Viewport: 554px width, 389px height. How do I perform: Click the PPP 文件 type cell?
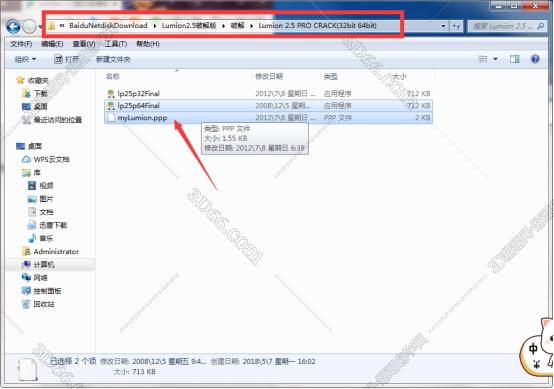pyautogui.click(x=338, y=118)
